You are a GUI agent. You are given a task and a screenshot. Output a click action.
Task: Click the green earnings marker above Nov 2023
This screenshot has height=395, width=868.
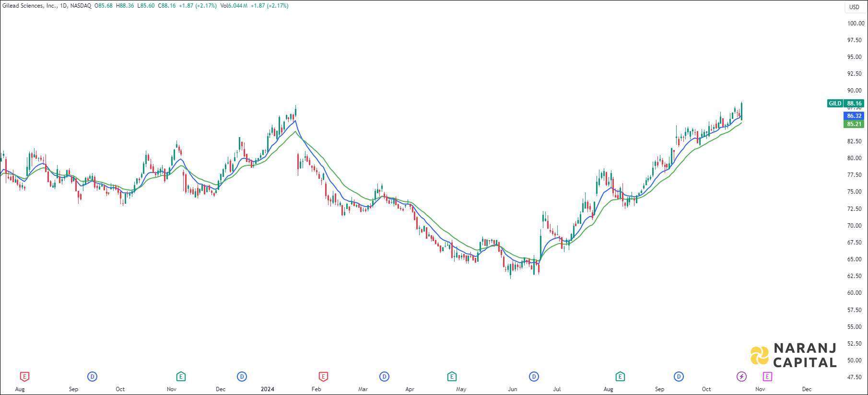(181, 377)
